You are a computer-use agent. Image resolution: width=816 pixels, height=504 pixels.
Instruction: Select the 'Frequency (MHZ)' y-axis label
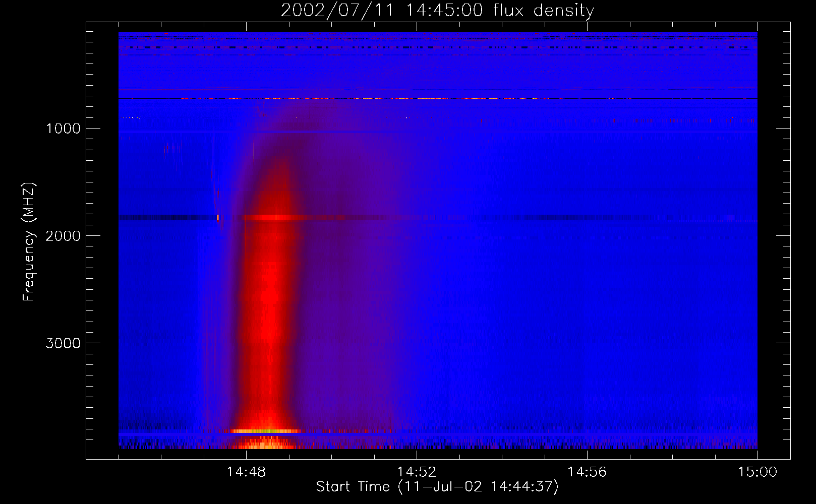(x=28, y=242)
